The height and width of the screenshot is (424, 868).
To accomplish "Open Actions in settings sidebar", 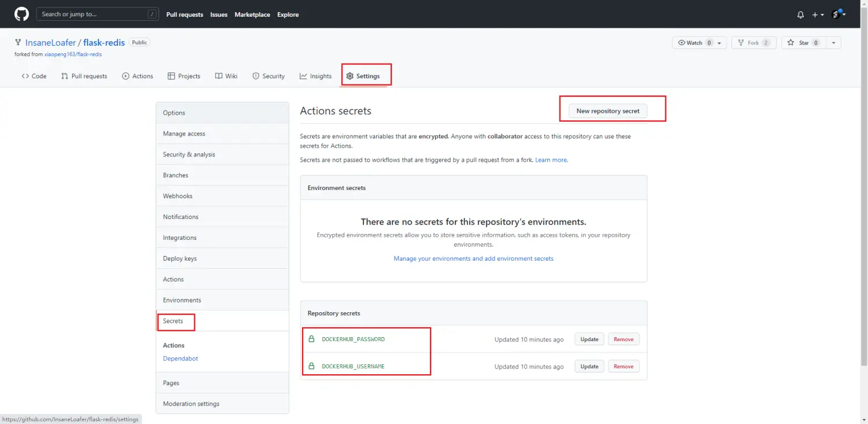I will 222,280.
